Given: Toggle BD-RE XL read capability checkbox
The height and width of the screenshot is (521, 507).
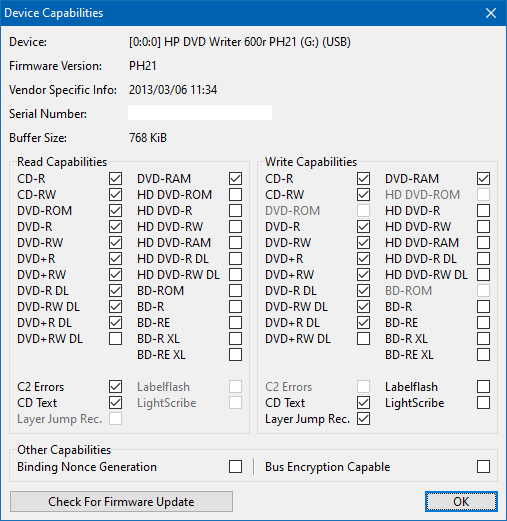Looking at the screenshot, I should 235,354.
